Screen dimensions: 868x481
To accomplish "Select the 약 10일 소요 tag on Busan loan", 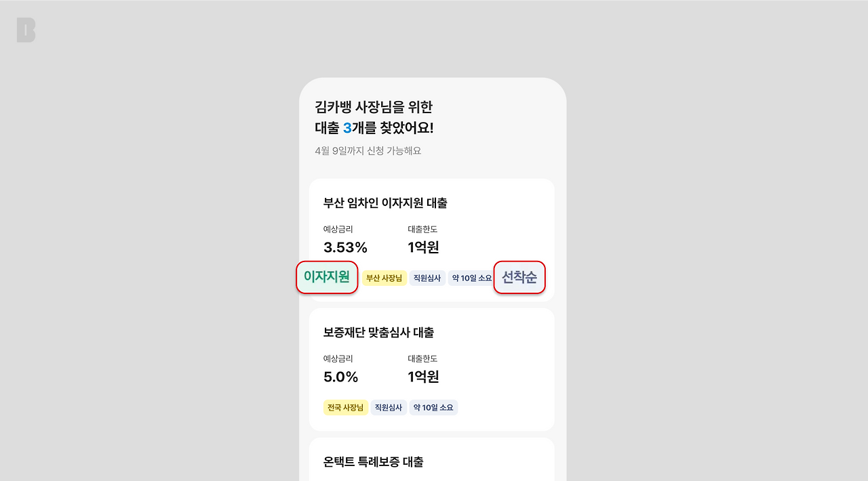I will (471, 278).
